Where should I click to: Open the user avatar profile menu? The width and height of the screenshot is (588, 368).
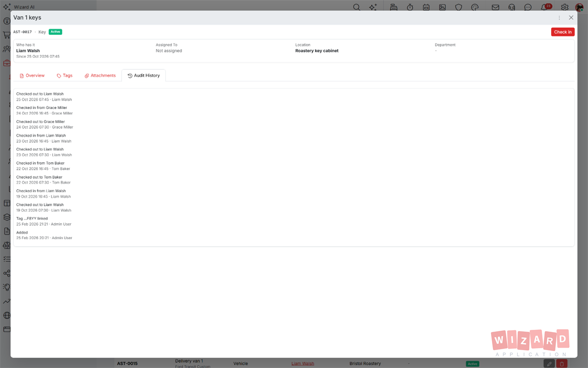coord(579,7)
